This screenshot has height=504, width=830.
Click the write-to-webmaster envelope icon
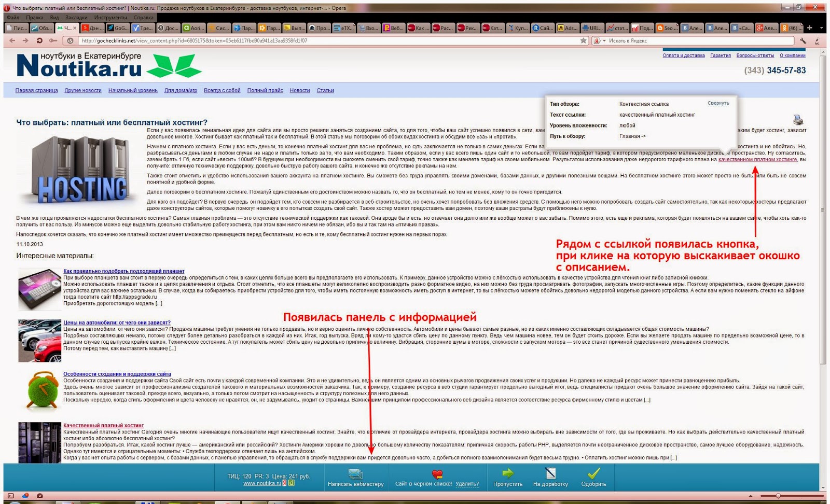tap(355, 473)
